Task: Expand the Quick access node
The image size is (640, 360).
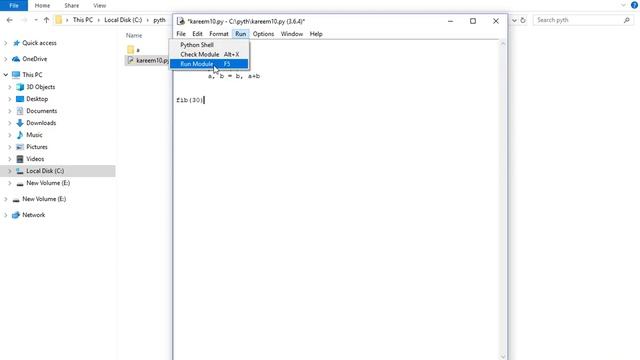Action: 6,43
